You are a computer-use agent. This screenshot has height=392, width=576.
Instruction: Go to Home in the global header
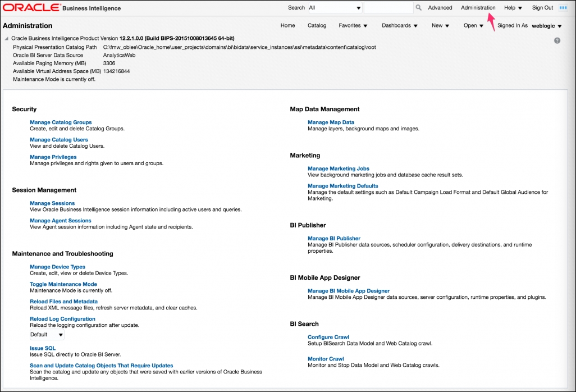pyautogui.click(x=287, y=25)
